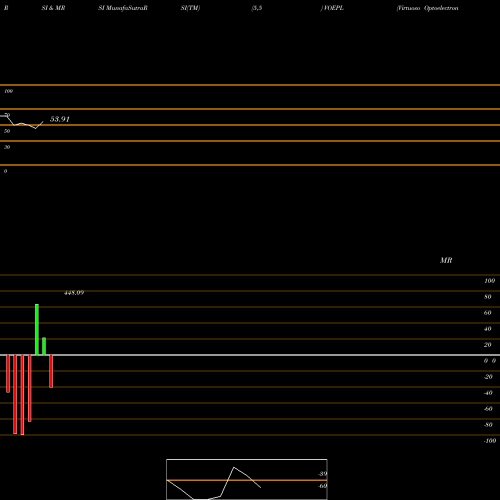Click the -39 label in mini chart

[x=323, y=474]
